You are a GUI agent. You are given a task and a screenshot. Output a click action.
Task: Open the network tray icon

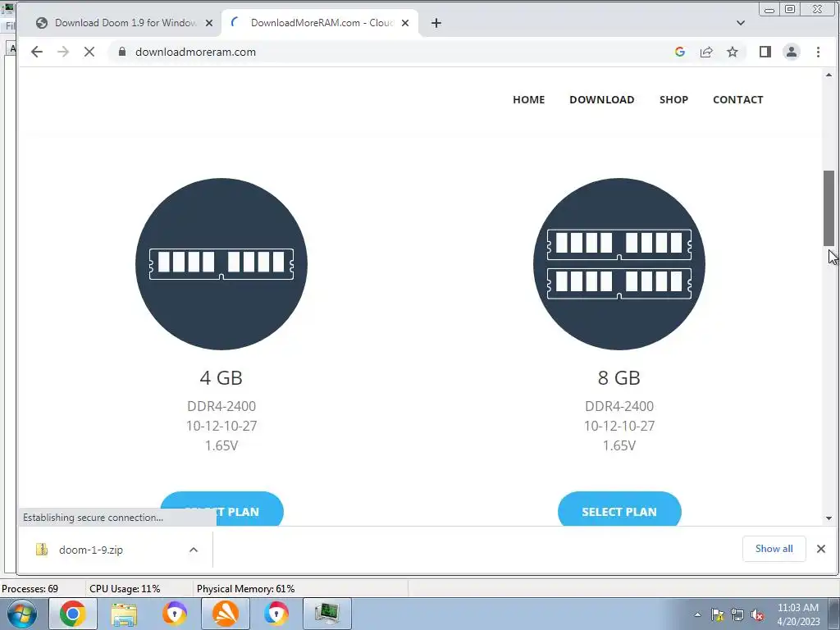pos(737,615)
